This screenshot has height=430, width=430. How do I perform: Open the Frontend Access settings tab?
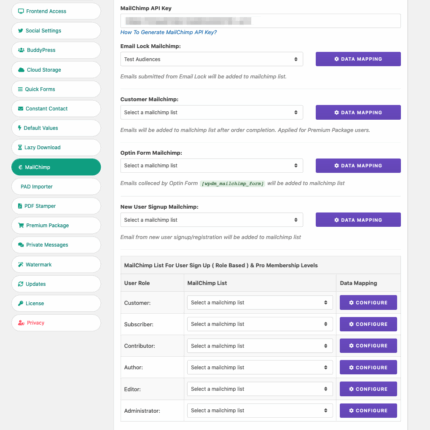pyautogui.click(x=56, y=11)
